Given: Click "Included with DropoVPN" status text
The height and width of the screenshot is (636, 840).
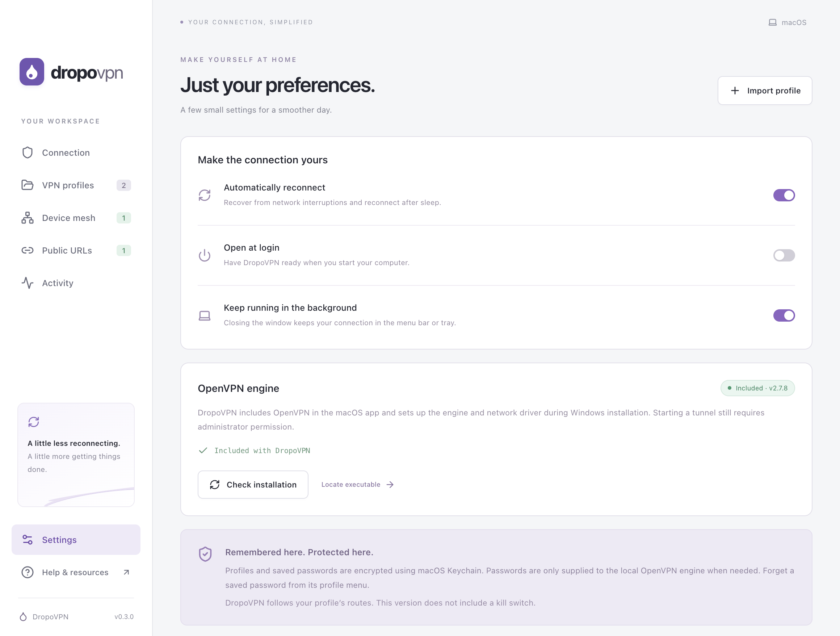Looking at the screenshot, I should [262, 450].
